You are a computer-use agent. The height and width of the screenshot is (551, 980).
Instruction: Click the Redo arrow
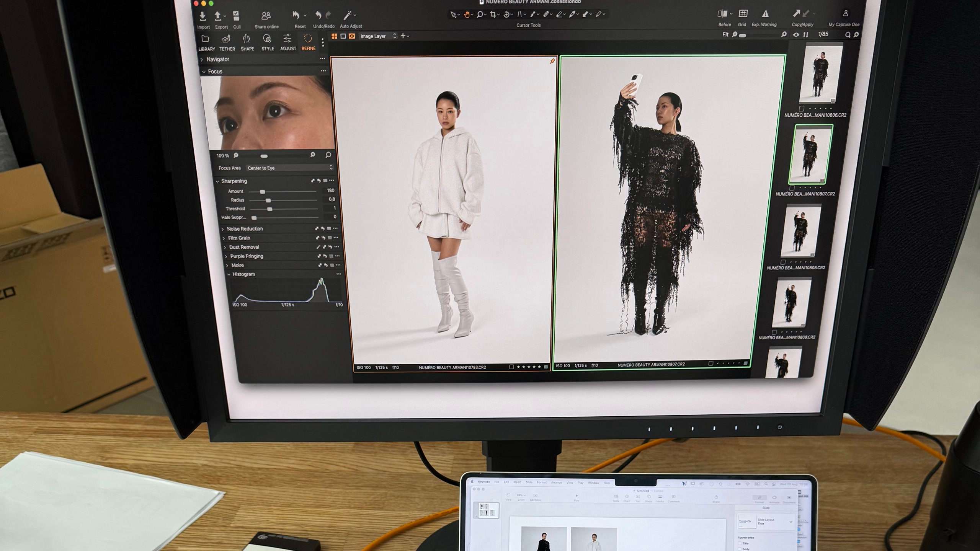[328, 15]
